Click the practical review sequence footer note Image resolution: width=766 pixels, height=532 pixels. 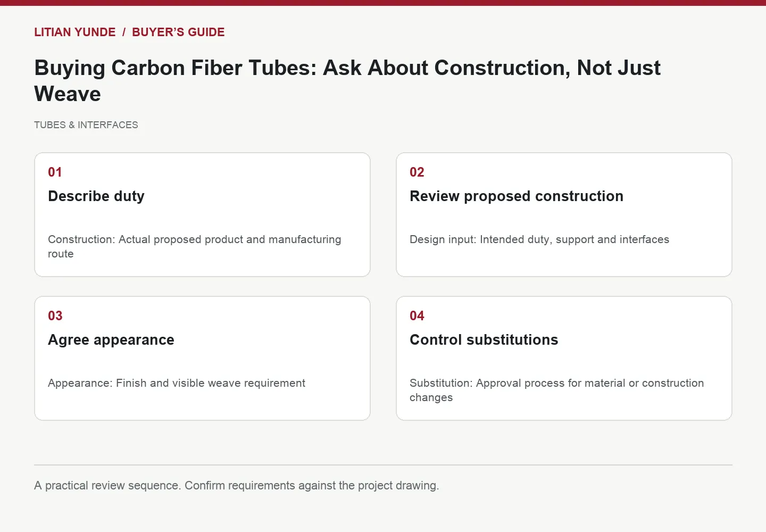tap(237, 486)
